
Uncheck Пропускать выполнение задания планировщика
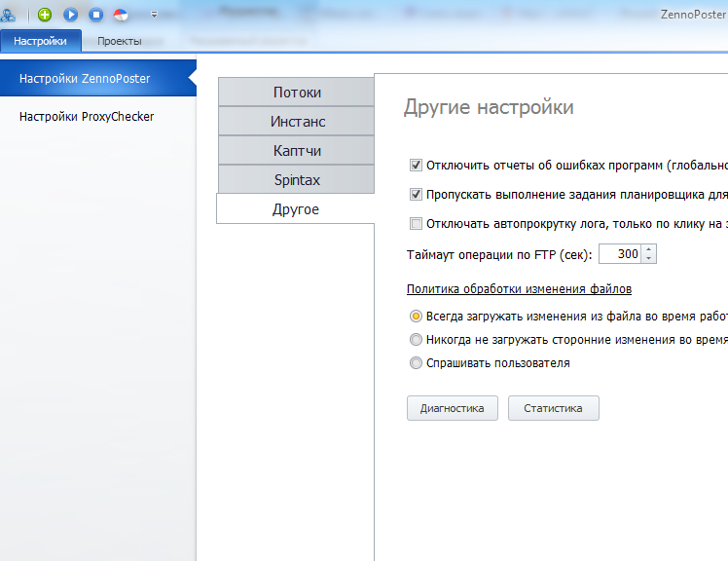pyautogui.click(x=416, y=194)
